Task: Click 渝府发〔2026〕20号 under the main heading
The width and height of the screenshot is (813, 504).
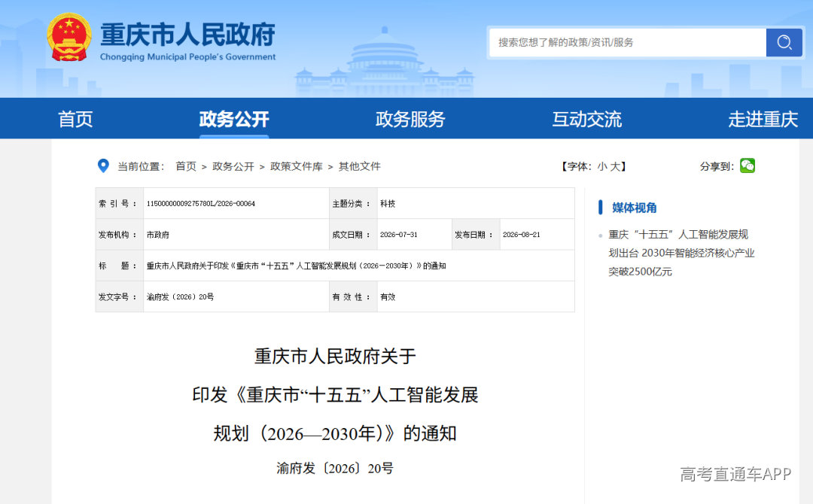Action: point(335,468)
